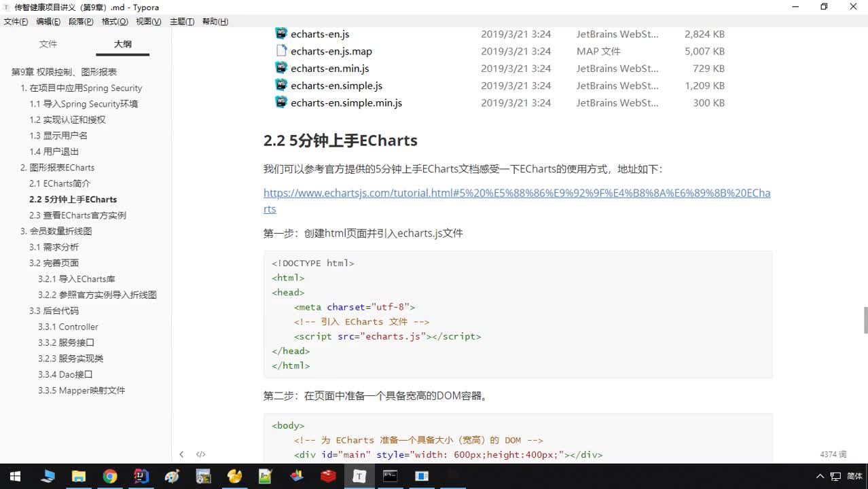Open the 视图(V) menu
Image resolution: width=868 pixels, height=489 pixels.
coord(149,22)
